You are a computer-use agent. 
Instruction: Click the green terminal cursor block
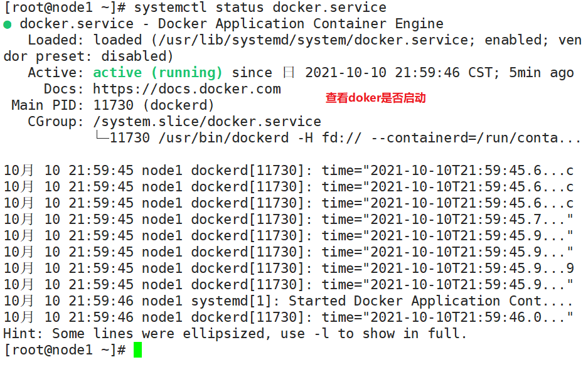pyautogui.click(x=137, y=350)
